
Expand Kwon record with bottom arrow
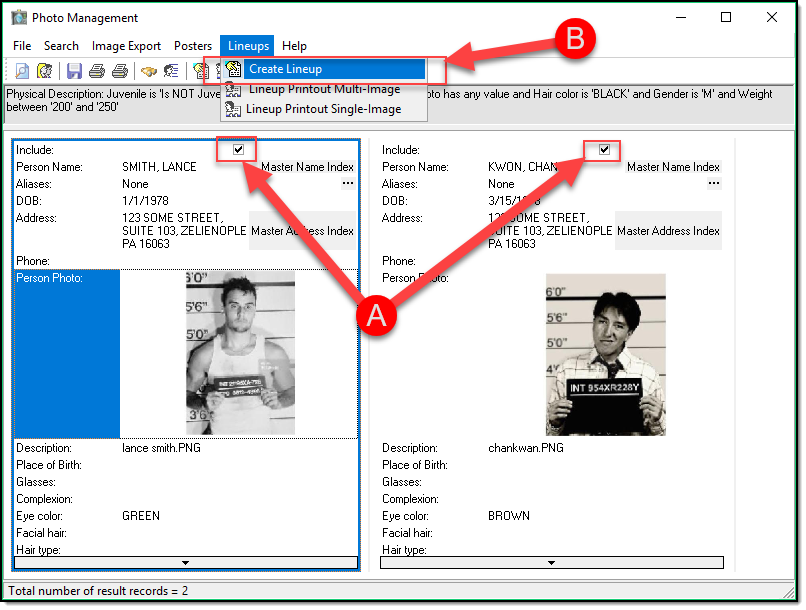tap(551, 563)
